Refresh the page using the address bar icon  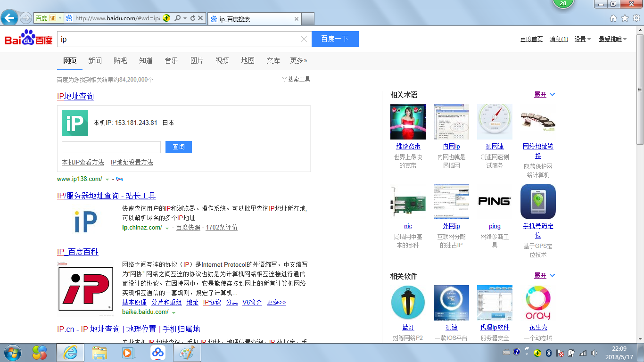coord(192,17)
